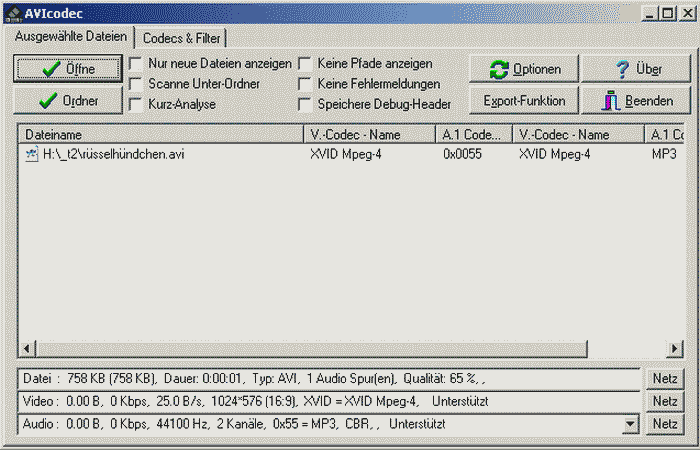Select the Ausgewählte Dateien tab
700x450 pixels.
coord(71,37)
